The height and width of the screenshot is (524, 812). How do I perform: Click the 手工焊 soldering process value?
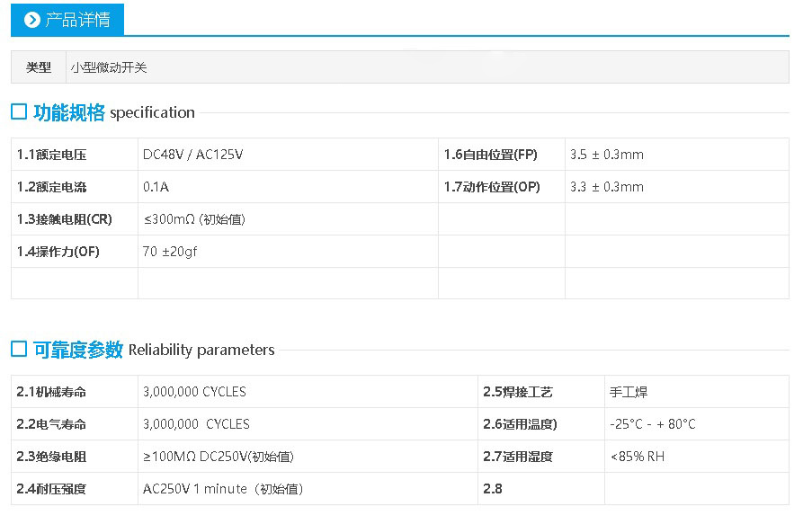click(x=629, y=392)
